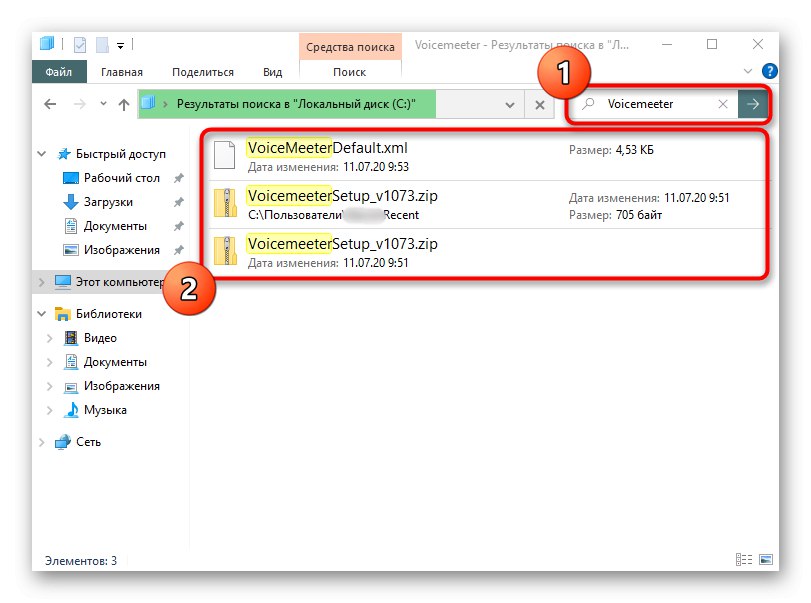Screen dimensions: 811x603
Task: Expand the address bar history dropdown
Action: (x=510, y=105)
